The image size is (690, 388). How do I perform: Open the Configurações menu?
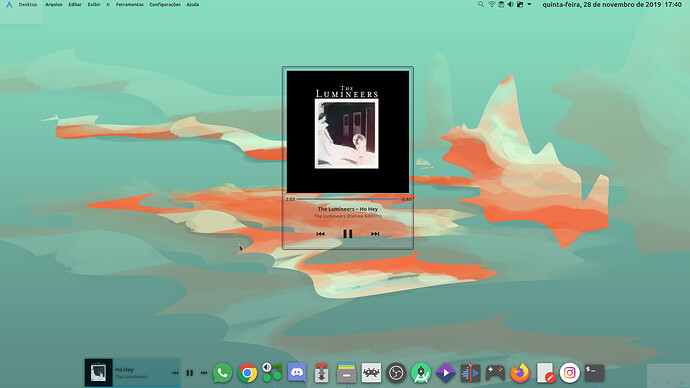point(165,4)
